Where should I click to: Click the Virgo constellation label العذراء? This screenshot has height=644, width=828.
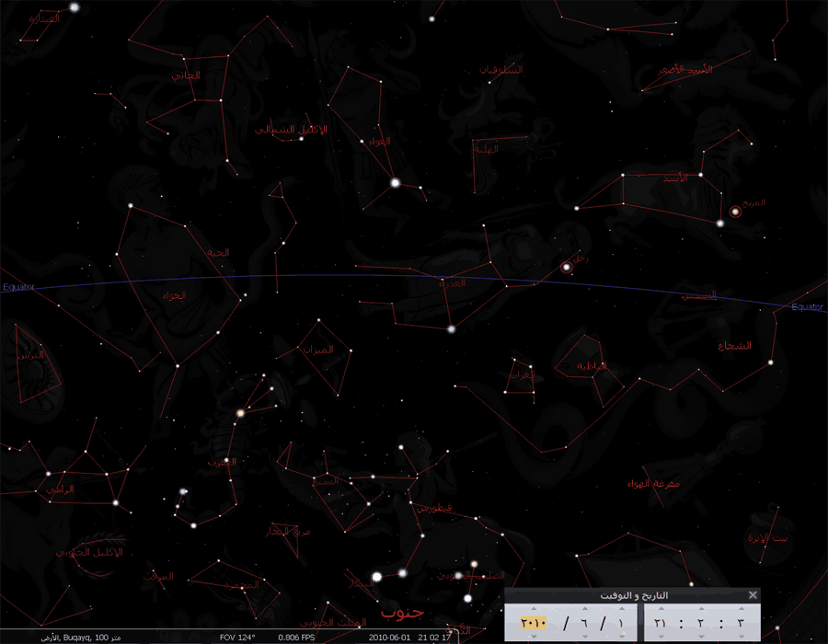click(452, 283)
